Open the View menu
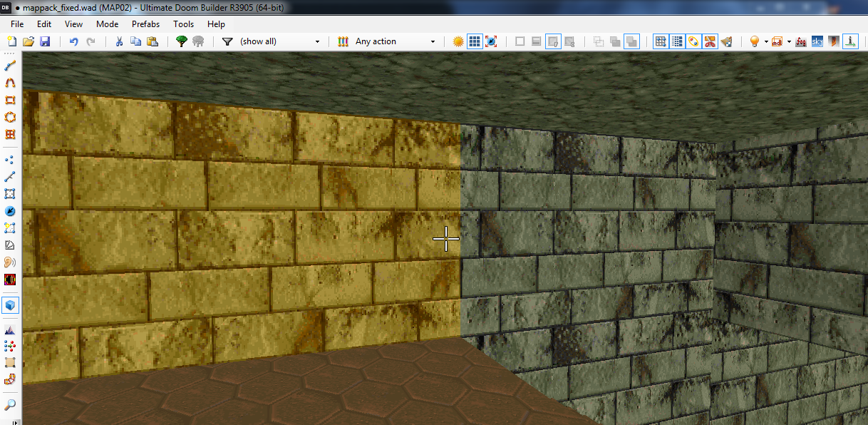Viewport: 868px width, 425px height. tap(73, 24)
